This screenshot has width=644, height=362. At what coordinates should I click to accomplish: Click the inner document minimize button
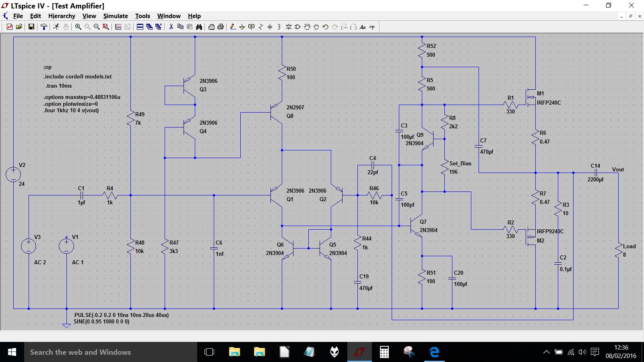[621, 16]
